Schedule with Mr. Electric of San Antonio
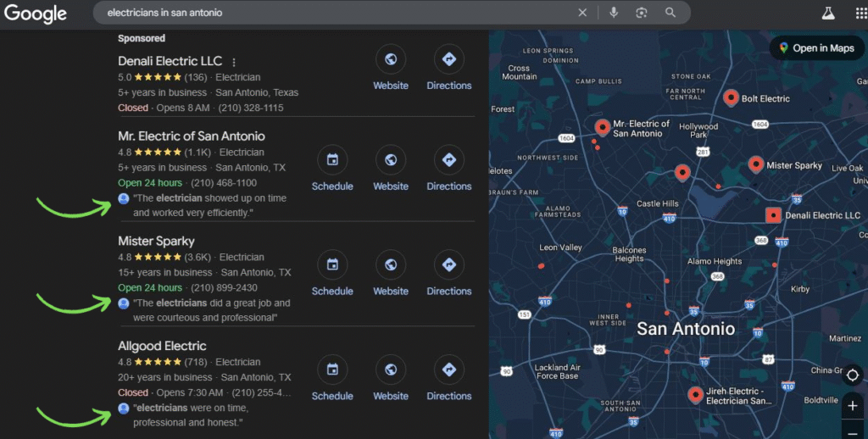 332,159
